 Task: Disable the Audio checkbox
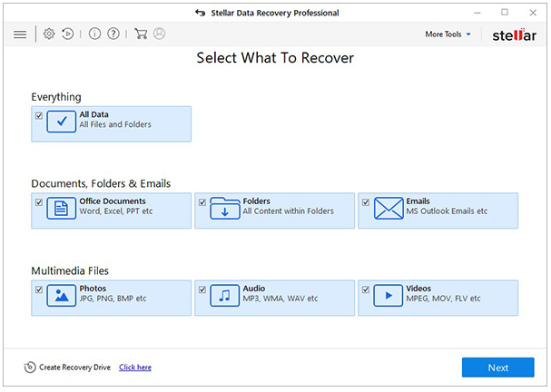pos(202,289)
